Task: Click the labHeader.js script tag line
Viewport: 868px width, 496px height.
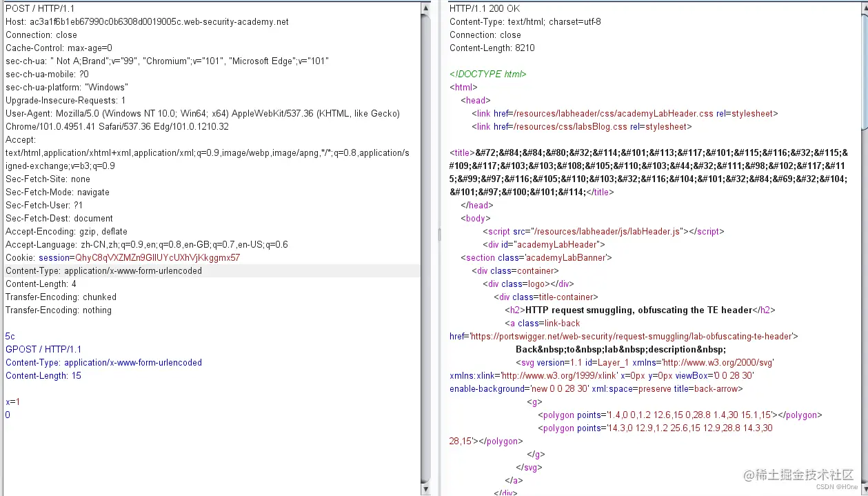Action: (x=604, y=231)
